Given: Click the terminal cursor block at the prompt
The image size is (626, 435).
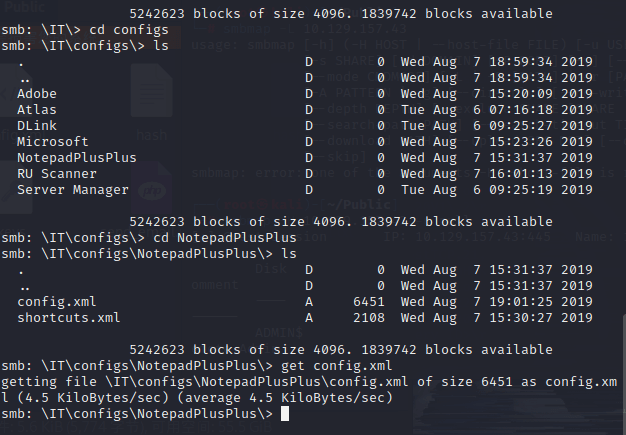Looking at the screenshot, I should coord(285,414).
